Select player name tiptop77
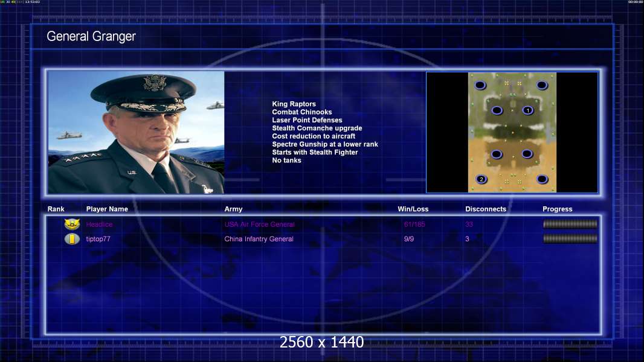 pyautogui.click(x=98, y=239)
